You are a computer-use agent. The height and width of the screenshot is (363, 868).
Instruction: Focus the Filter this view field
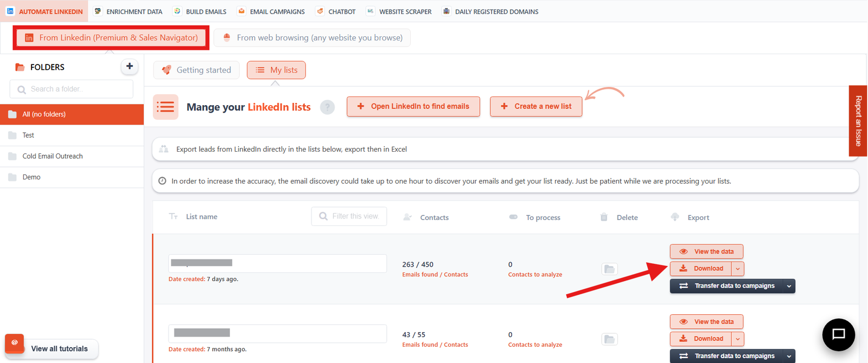pyautogui.click(x=349, y=216)
